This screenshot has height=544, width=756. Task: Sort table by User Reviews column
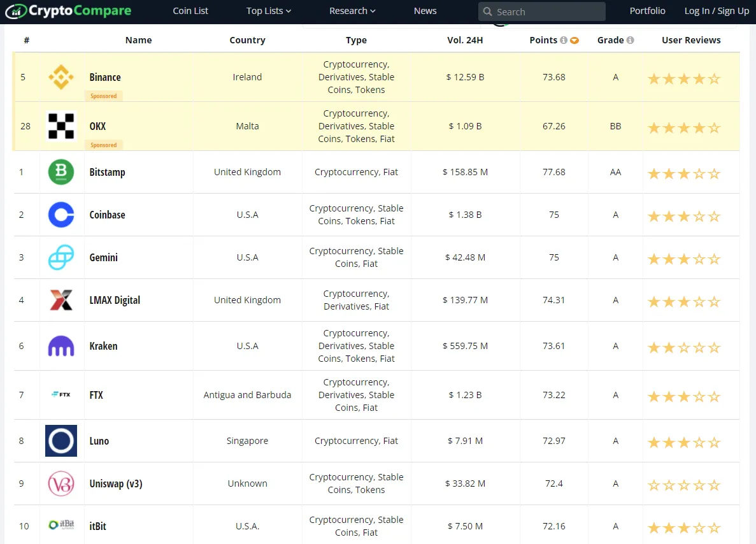click(692, 40)
